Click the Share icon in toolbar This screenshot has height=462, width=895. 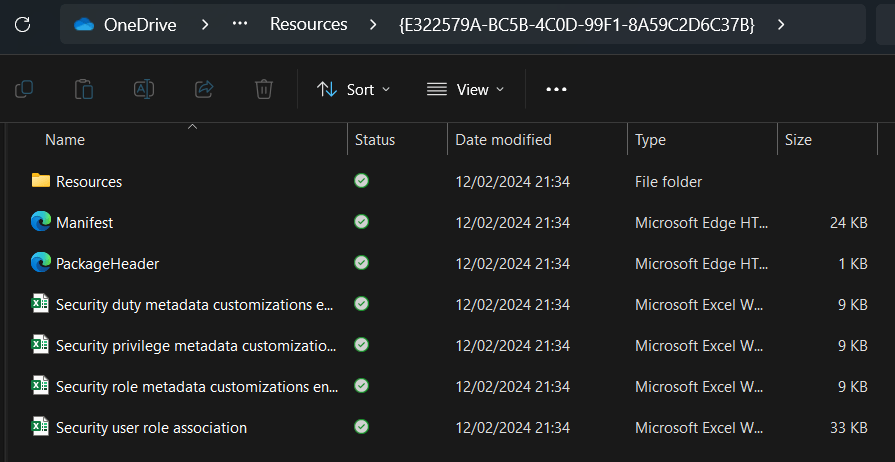204,89
